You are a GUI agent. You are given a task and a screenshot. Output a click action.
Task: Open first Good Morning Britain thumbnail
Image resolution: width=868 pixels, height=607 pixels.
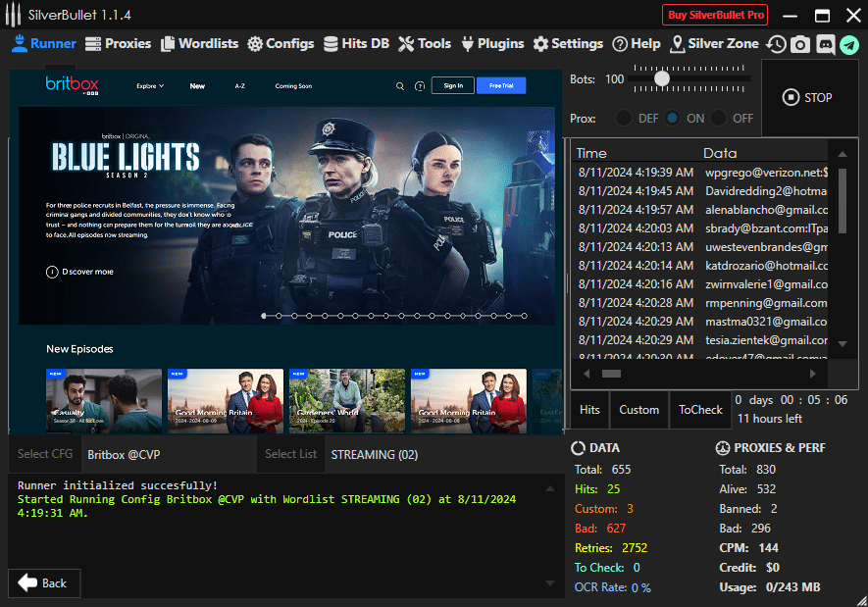click(226, 401)
